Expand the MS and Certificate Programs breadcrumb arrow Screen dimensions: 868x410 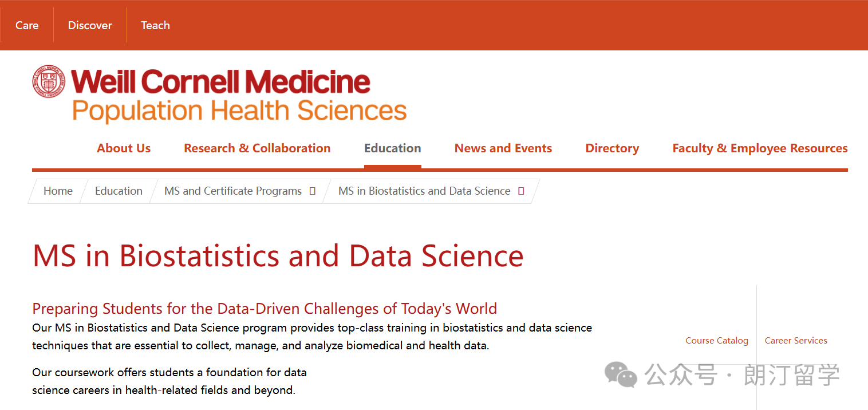[313, 191]
